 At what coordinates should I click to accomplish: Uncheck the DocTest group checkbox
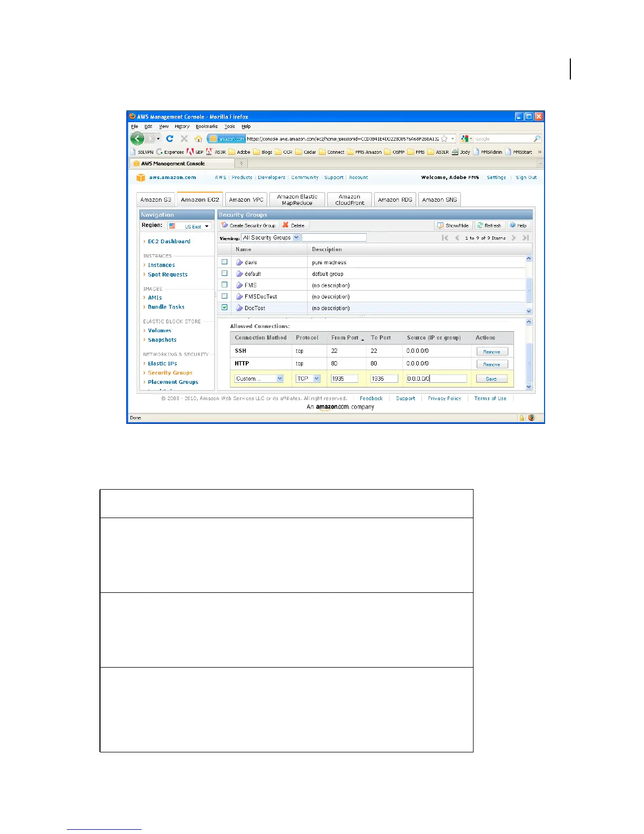224,307
